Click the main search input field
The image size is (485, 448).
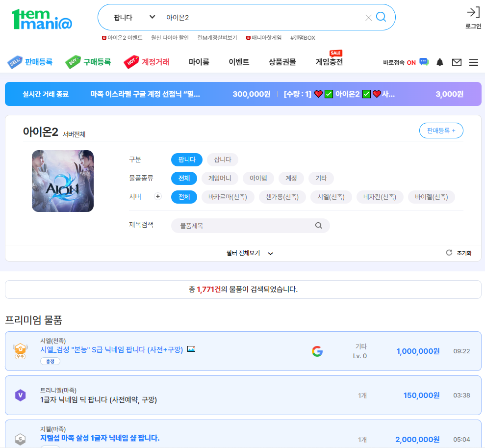point(263,17)
